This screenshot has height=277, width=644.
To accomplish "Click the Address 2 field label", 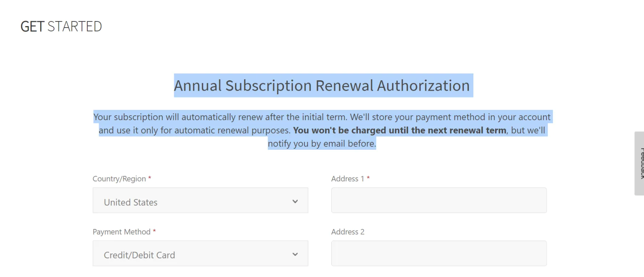I will click(x=347, y=232).
